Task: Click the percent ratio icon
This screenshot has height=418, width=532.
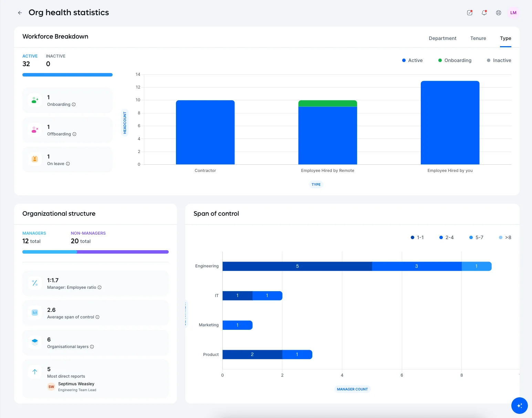Action: click(x=35, y=283)
